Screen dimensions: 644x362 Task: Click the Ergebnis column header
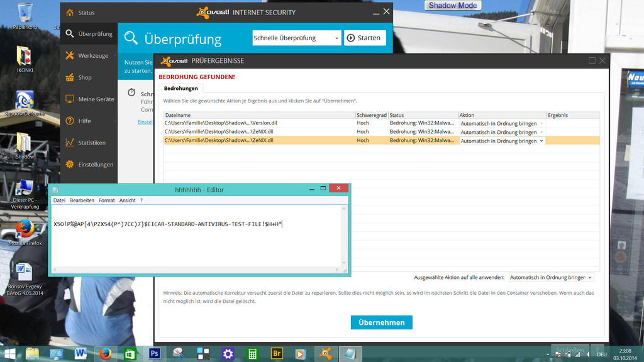573,116
